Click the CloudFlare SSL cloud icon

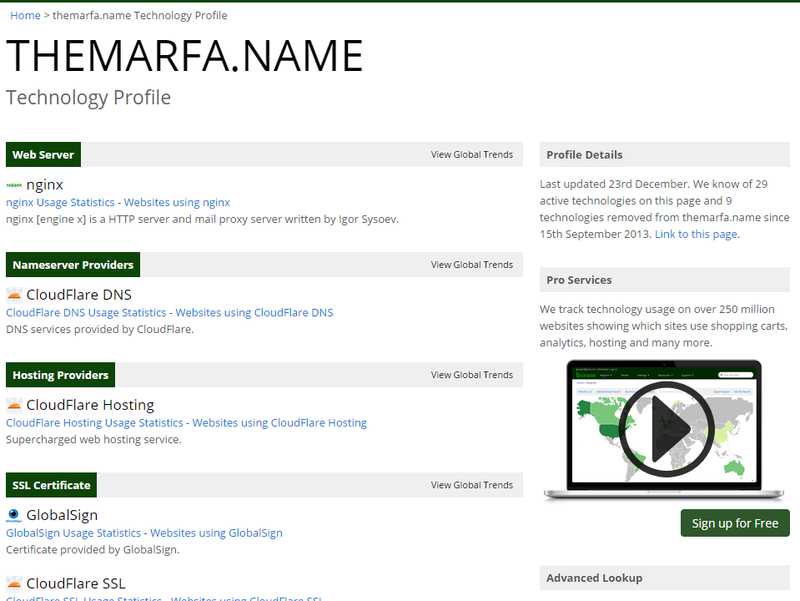coord(14,584)
